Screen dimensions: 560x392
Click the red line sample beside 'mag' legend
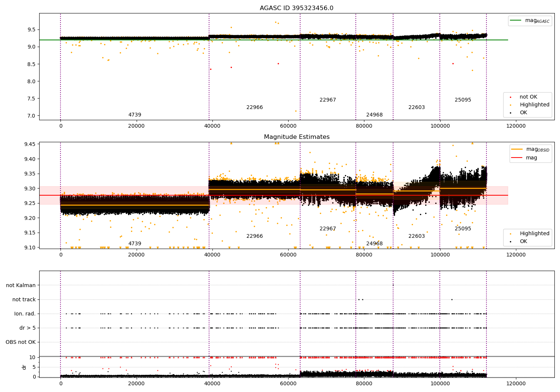(517, 158)
